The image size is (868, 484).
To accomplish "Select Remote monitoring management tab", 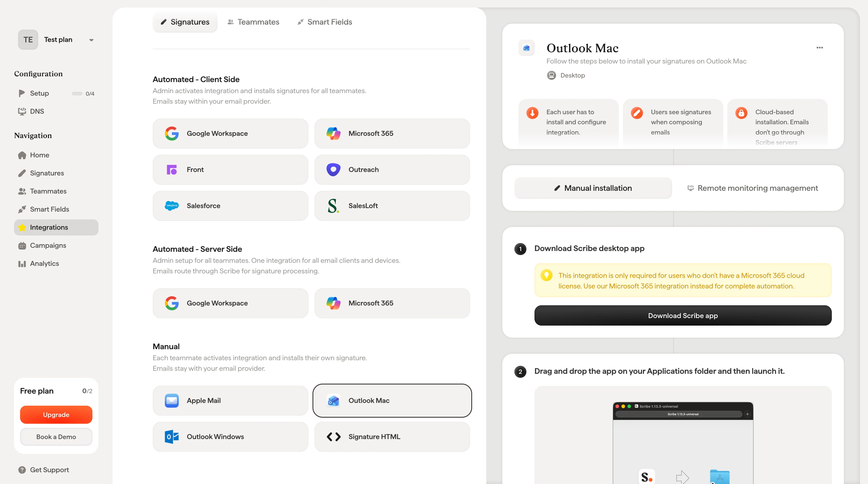I will [752, 188].
